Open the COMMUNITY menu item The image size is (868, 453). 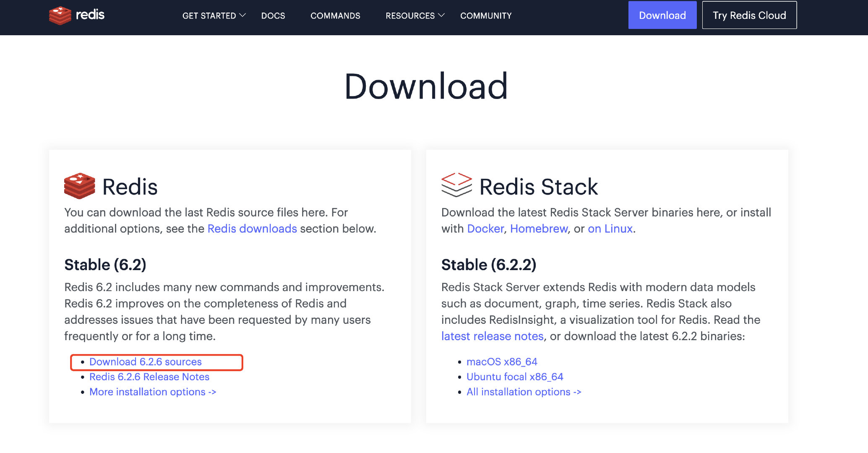pyautogui.click(x=486, y=16)
